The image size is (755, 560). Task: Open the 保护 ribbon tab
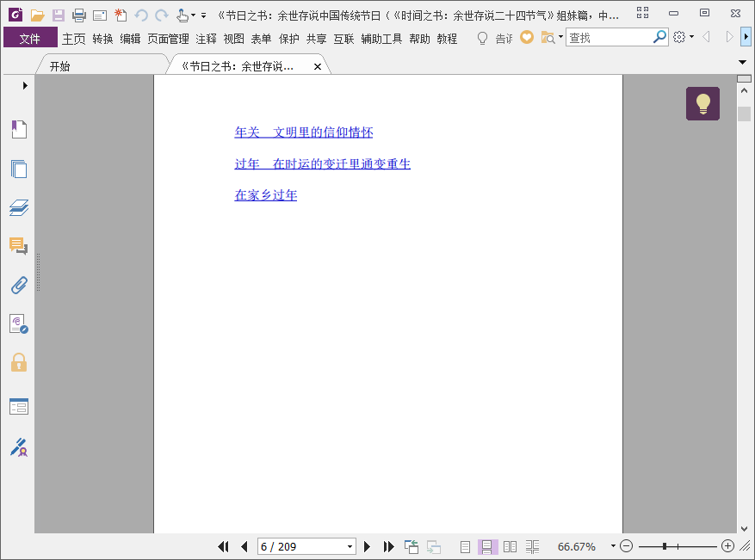click(x=289, y=39)
